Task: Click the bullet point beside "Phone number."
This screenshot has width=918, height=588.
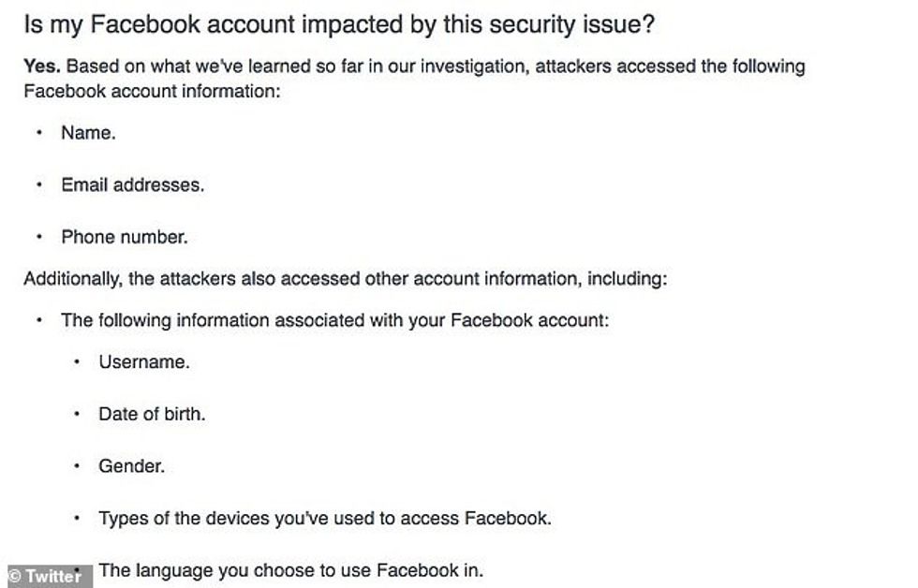Action: [39, 238]
